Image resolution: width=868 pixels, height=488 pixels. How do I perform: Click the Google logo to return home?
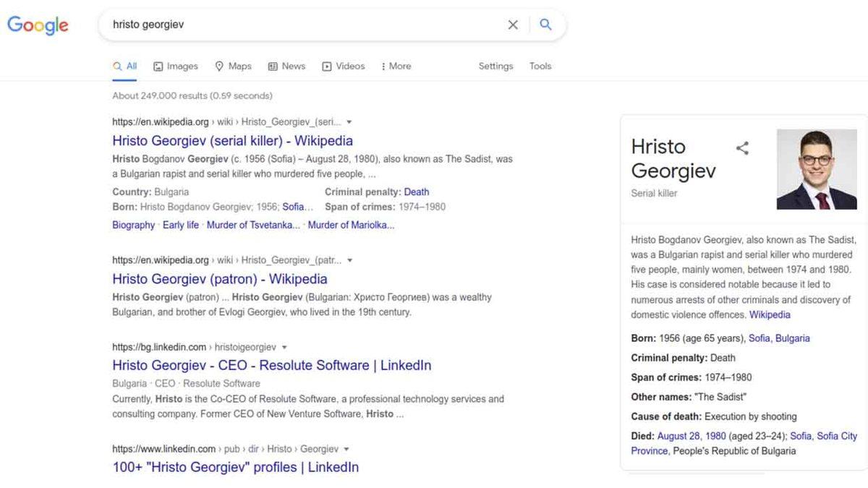(x=38, y=25)
